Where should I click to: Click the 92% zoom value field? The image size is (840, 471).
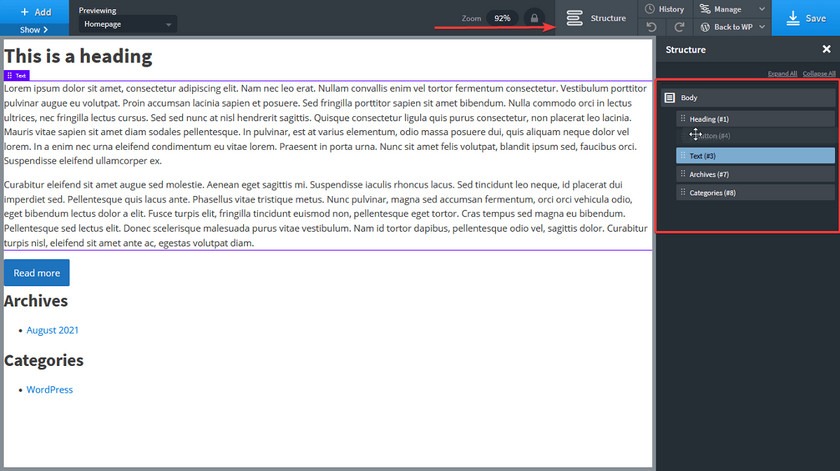point(502,18)
